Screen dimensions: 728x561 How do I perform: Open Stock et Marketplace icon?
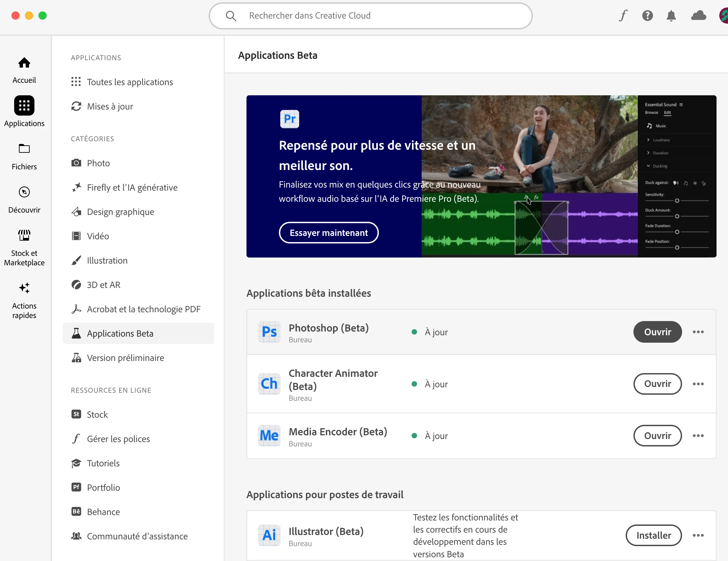(x=24, y=235)
